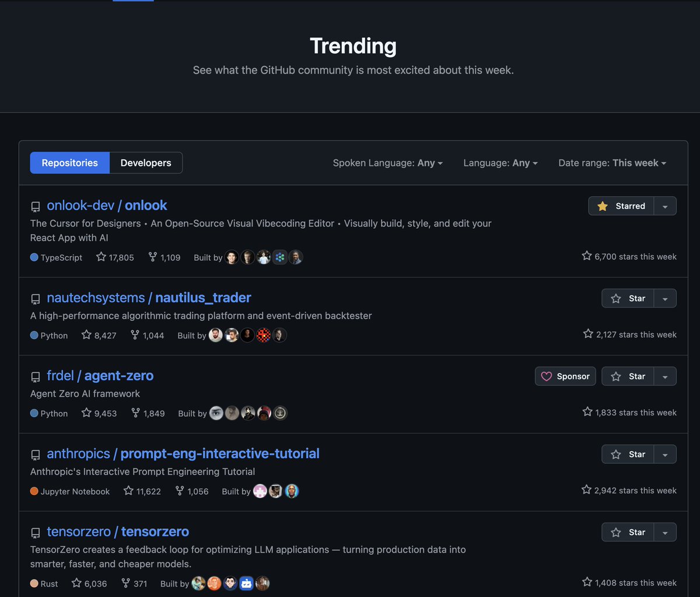
Task: Click the Jupyter Notebook language label
Action: pos(70,491)
